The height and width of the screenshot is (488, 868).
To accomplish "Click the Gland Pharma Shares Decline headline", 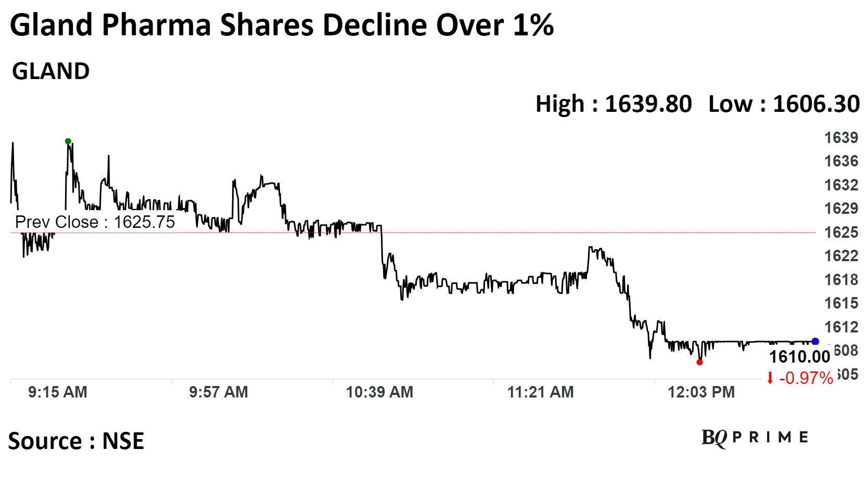I will tap(282, 25).
